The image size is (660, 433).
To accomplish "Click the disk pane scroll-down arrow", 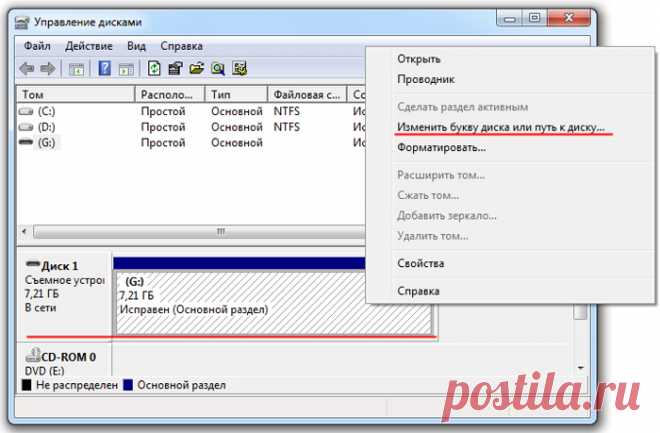I will click(x=580, y=368).
